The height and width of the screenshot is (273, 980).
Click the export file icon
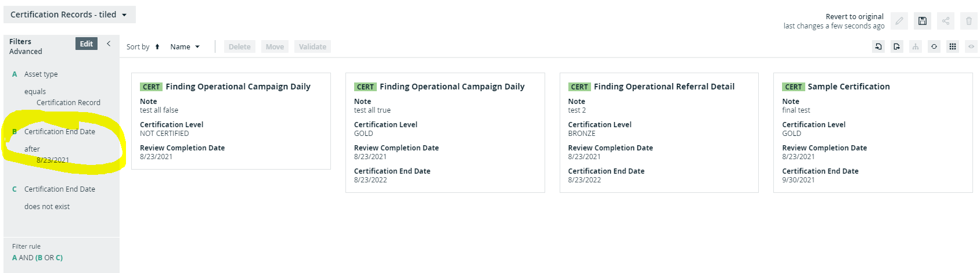[x=897, y=46]
